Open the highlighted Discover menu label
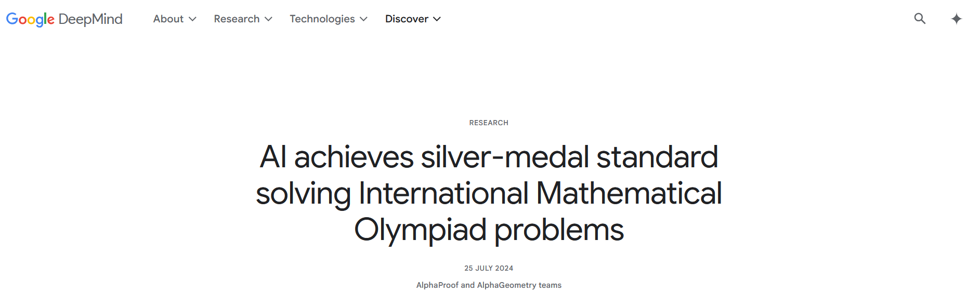 (x=407, y=19)
